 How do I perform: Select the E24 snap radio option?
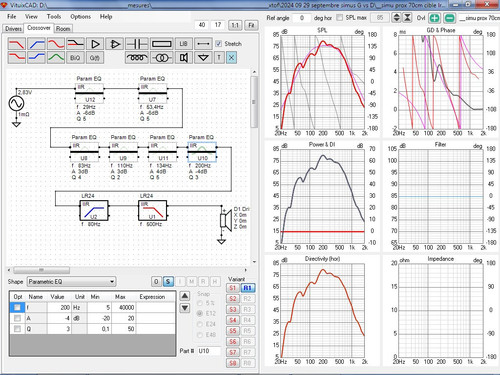(200, 324)
